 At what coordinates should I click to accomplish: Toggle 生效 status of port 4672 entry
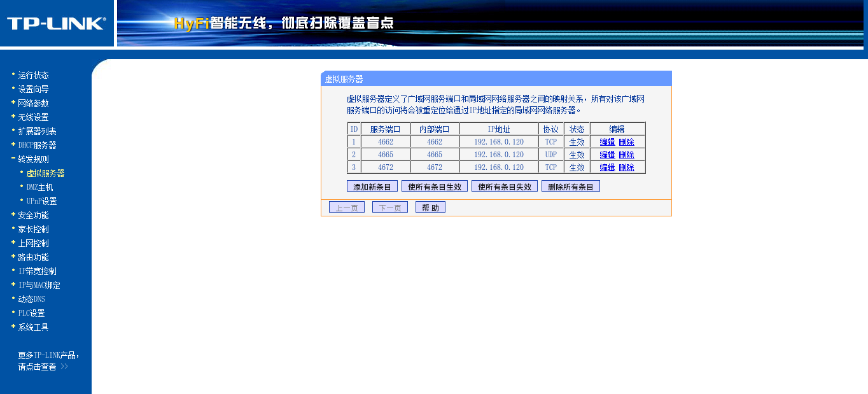click(x=577, y=167)
